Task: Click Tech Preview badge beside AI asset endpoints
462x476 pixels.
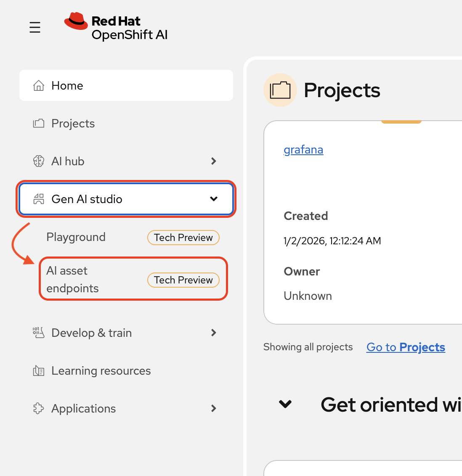Action: [x=183, y=280]
